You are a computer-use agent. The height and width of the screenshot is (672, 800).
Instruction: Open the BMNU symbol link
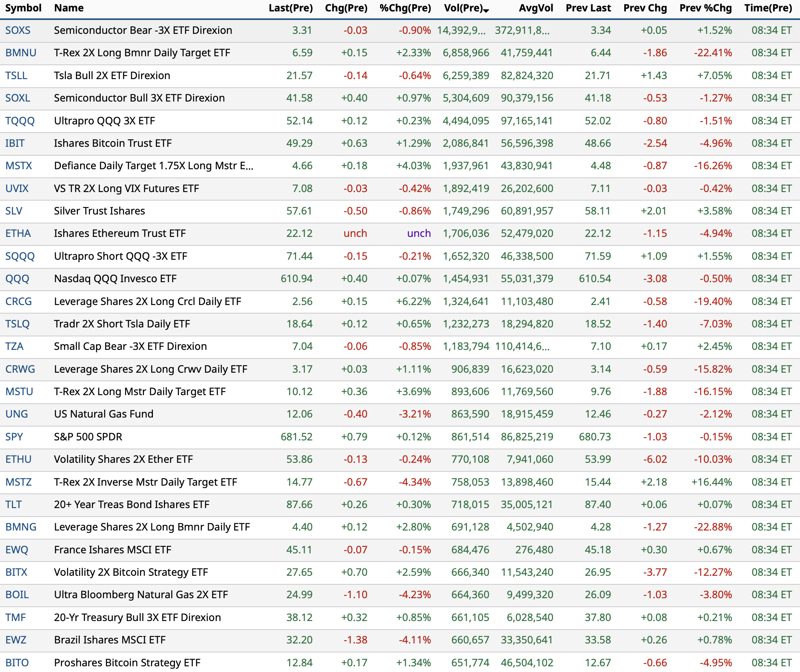tap(21, 53)
